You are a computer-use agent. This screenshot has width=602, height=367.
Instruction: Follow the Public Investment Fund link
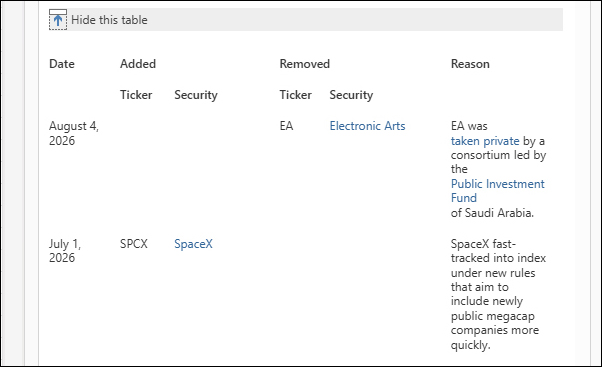click(498, 191)
